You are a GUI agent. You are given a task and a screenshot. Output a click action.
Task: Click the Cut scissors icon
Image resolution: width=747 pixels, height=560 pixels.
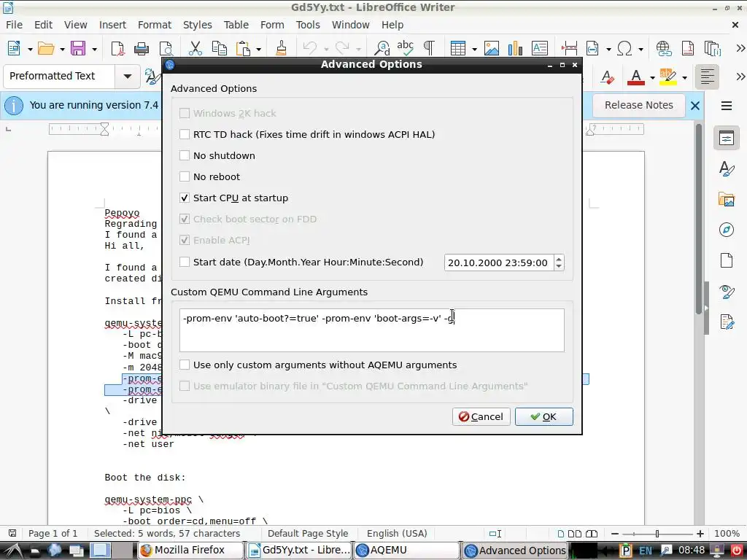coord(195,48)
